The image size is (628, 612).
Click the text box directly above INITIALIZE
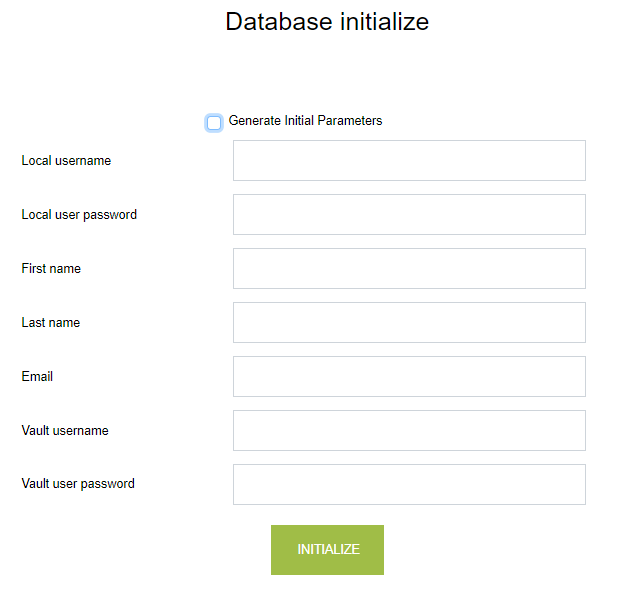[x=409, y=485]
